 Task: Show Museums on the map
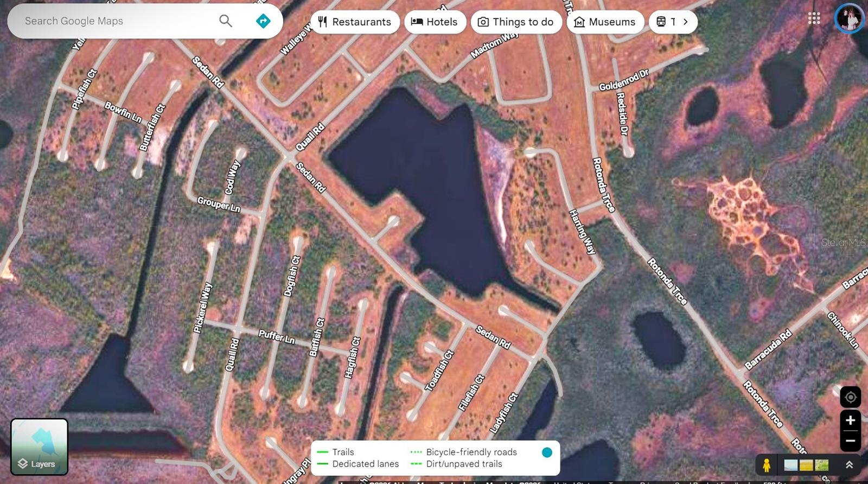point(605,22)
